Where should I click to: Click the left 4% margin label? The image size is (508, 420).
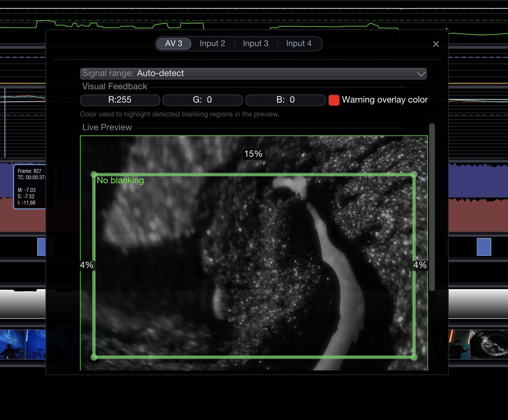pyautogui.click(x=87, y=265)
